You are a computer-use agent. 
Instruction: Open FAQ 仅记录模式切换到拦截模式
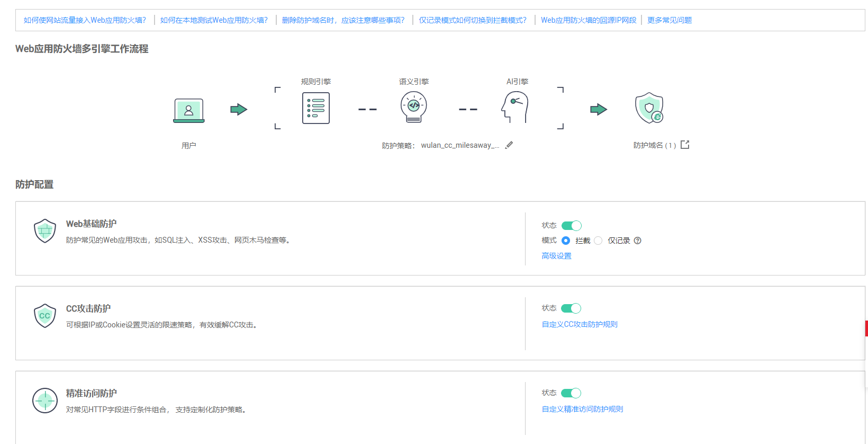pos(473,20)
